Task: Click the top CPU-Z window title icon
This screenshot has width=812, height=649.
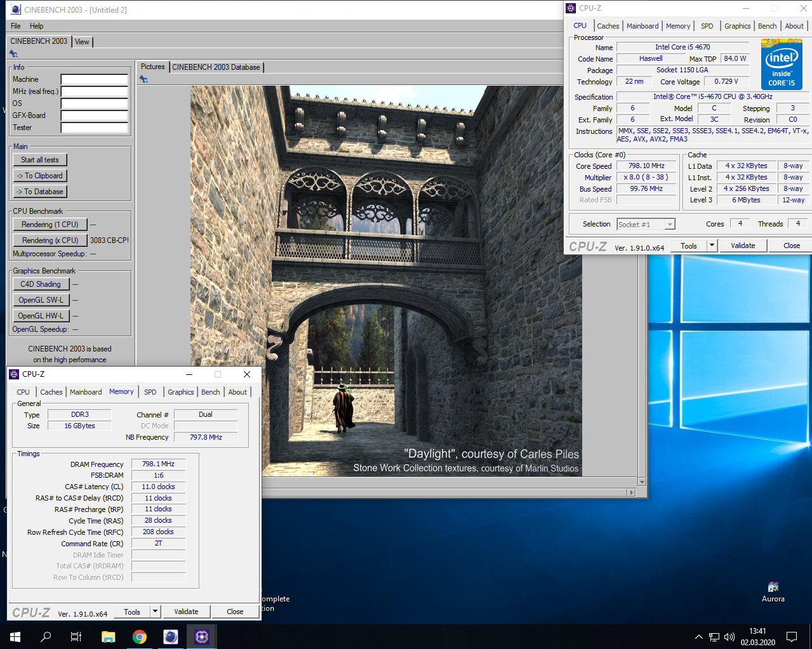Action: [x=571, y=8]
